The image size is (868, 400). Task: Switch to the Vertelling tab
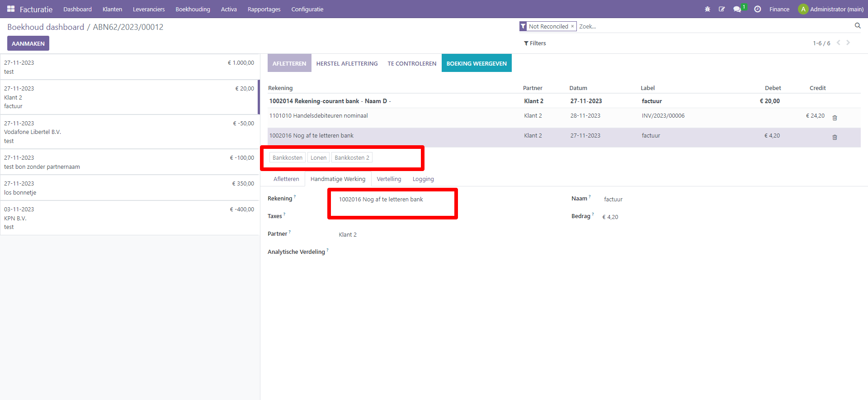[x=389, y=179]
